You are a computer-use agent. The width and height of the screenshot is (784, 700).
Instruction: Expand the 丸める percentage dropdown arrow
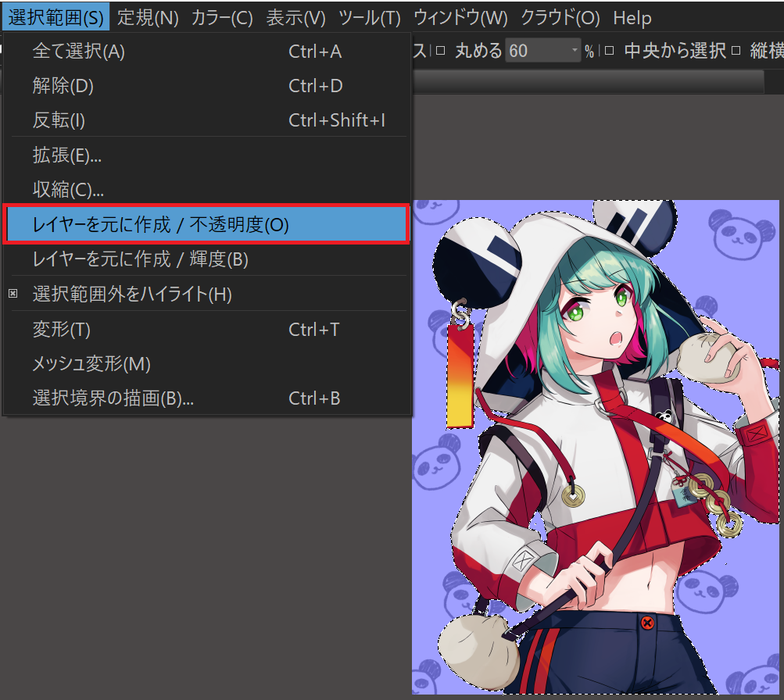[575, 52]
